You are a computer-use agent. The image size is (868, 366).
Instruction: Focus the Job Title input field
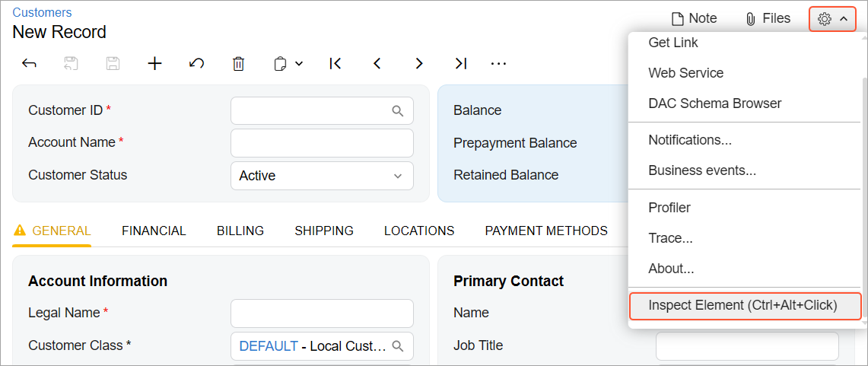pyautogui.click(x=747, y=346)
